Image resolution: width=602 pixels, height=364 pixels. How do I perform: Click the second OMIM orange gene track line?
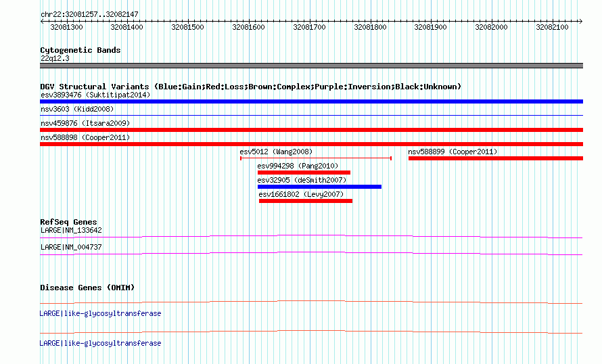pos(311,332)
